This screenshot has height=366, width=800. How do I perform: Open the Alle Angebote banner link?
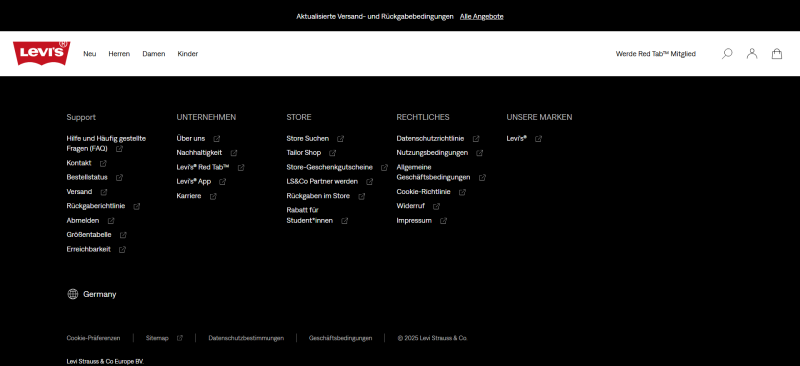[x=482, y=16]
